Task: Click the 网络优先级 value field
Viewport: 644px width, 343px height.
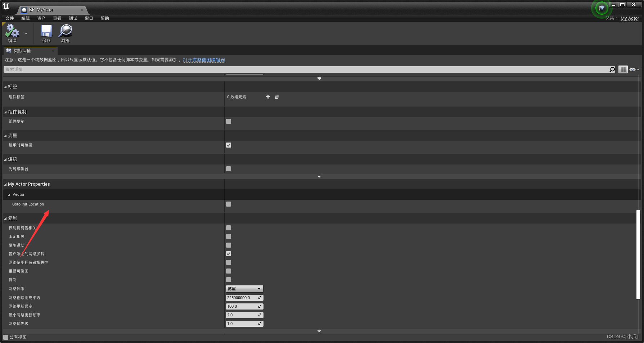Action: click(x=244, y=324)
